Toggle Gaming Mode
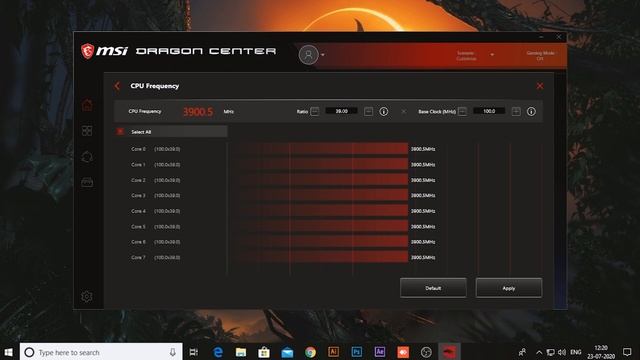The image size is (640, 360). (540, 56)
